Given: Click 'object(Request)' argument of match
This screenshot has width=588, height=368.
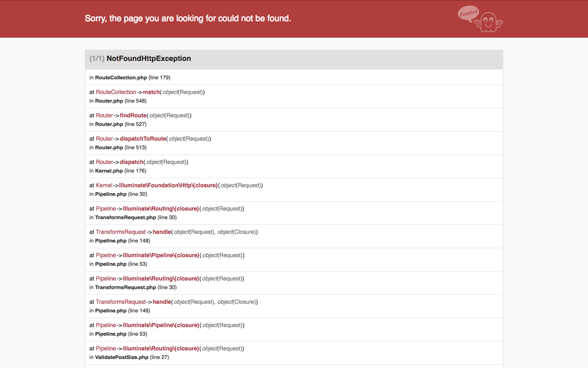Looking at the screenshot, I should [x=183, y=92].
